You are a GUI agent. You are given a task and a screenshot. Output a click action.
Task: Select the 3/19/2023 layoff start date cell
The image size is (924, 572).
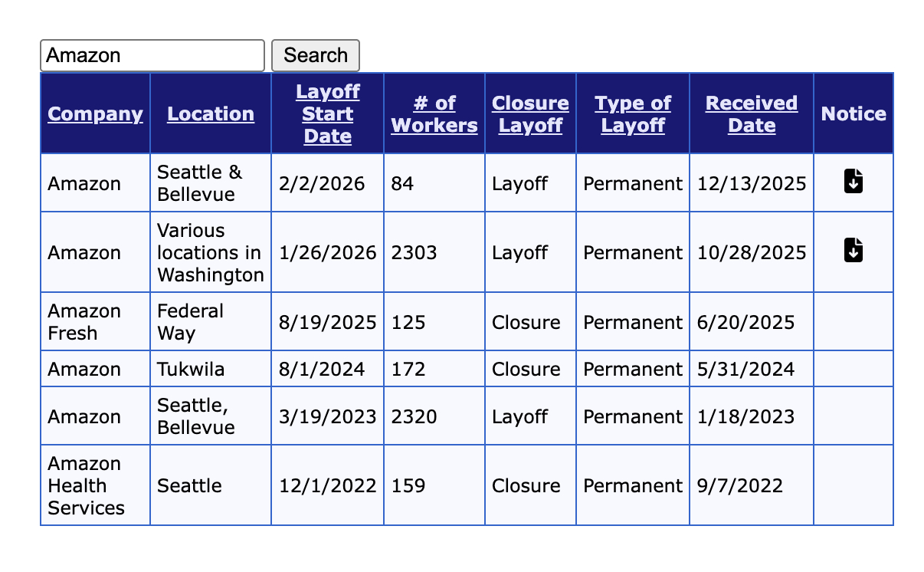click(328, 417)
